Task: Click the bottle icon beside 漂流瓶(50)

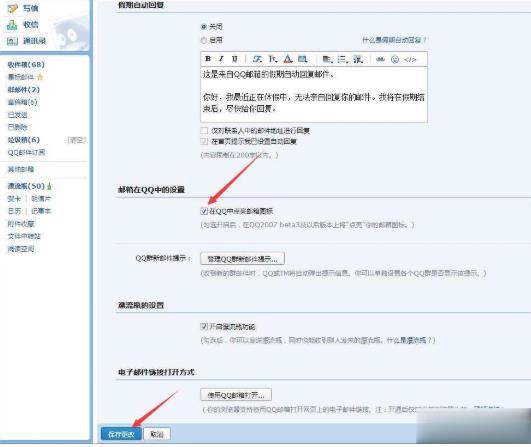Action: coord(50,186)
